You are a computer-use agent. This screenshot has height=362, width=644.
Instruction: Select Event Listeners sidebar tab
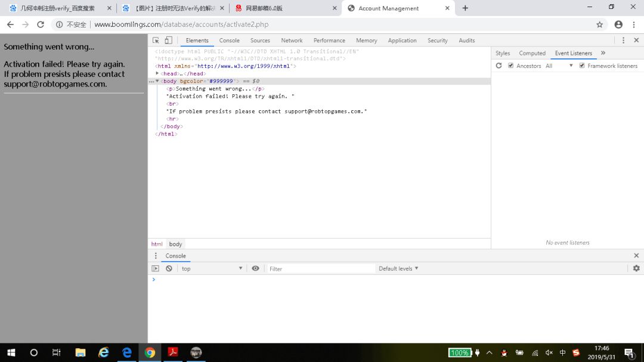(x=574, y=53)
